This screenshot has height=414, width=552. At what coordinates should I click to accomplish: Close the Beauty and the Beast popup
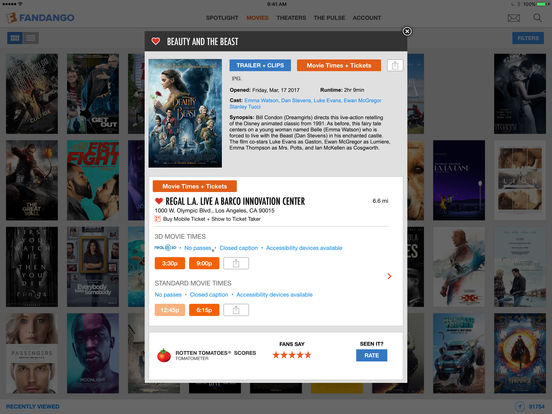407,32
